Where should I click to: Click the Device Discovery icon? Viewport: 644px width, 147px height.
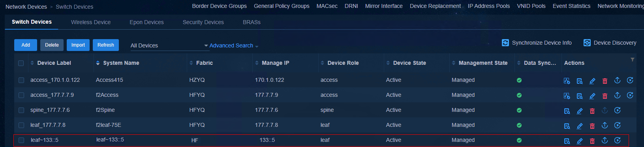(587, 43)
